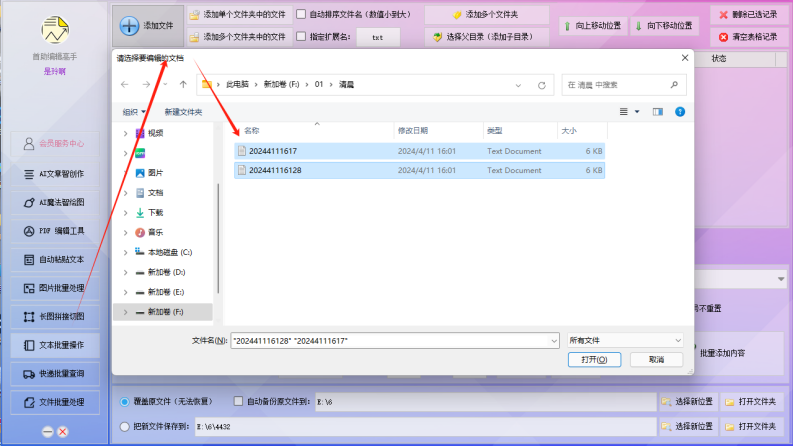
Task: Open file name combo box dropdown arrow
Action: (554, 341)
